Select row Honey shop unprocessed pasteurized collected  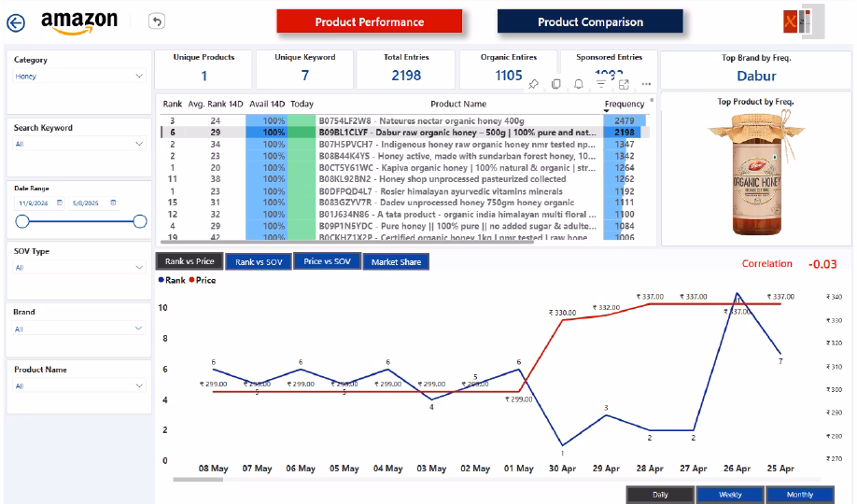click(404, 179)
